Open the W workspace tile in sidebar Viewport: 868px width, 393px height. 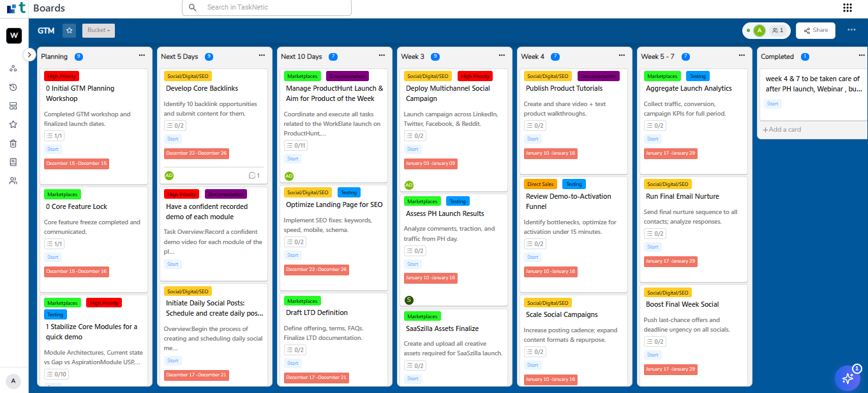[x=14, y=36]
